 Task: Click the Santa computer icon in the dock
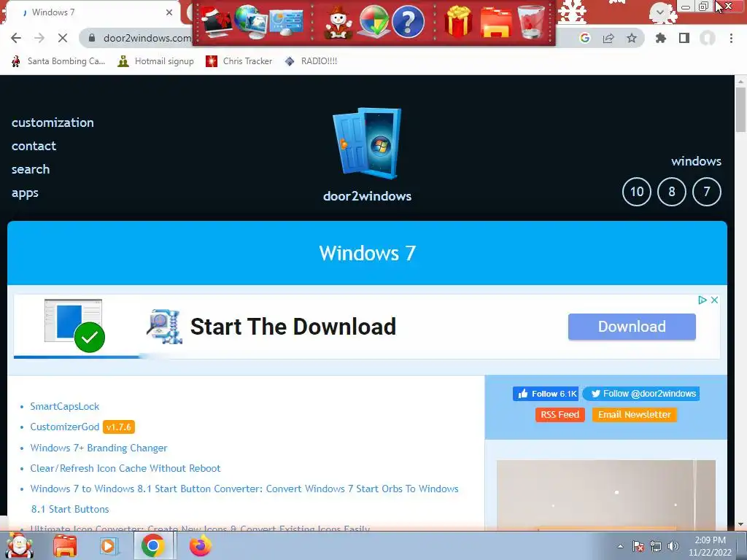click(215, 23)
